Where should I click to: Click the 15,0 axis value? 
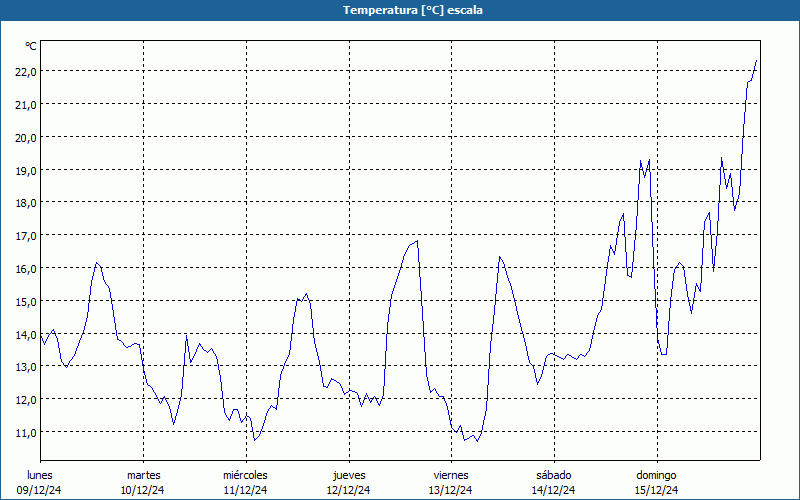tap(26, 302)
